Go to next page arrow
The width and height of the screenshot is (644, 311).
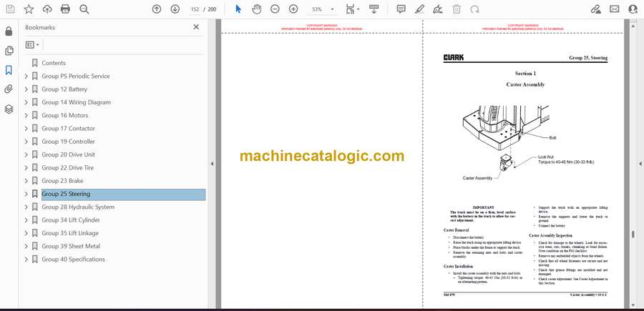point(175,9)
